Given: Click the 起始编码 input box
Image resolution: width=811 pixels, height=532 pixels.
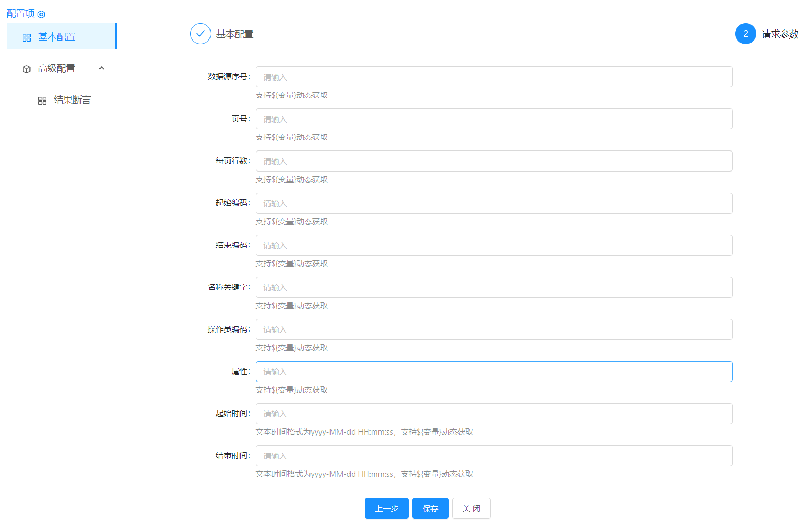Looking at the screenshot, I should (494, 203).
